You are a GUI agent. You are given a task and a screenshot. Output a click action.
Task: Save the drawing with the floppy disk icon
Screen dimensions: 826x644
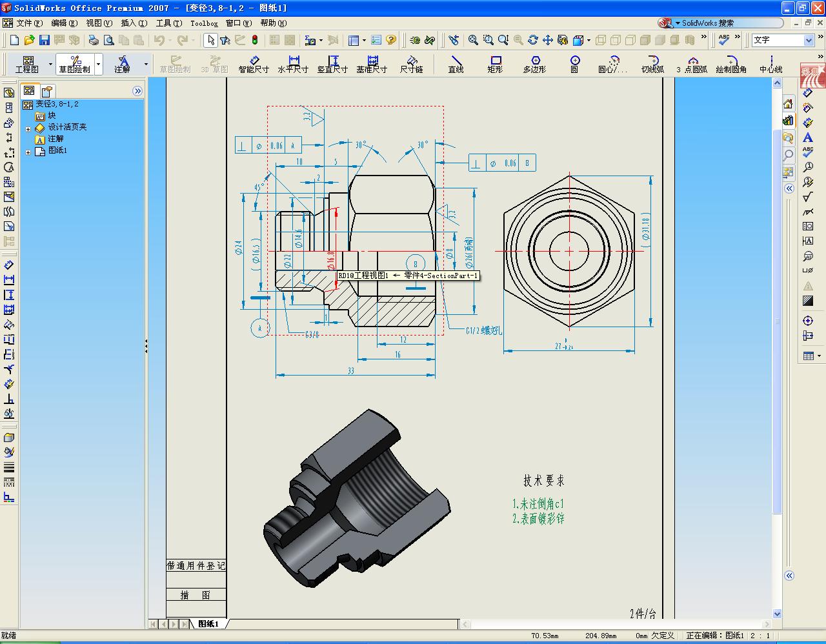[x=44, y=40]
